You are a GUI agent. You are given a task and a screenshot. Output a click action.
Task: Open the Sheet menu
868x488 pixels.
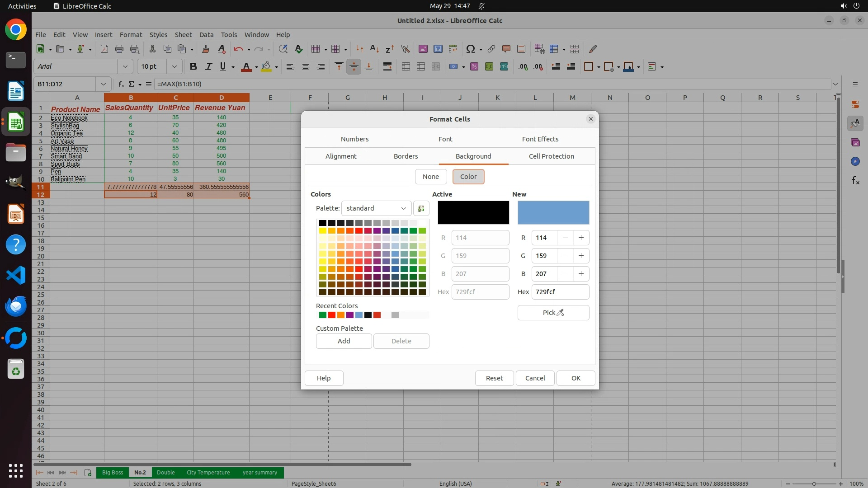point(183,35)
